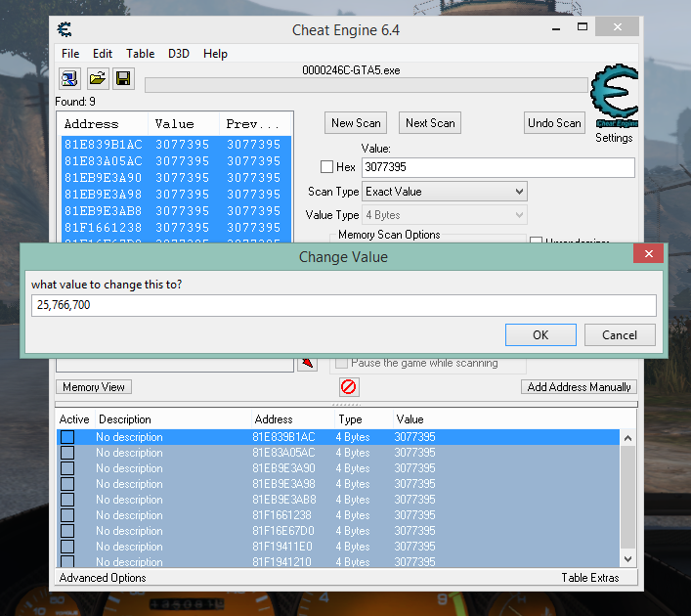
Task: Expand the Value Type dropdown
Action: point(445,215)
